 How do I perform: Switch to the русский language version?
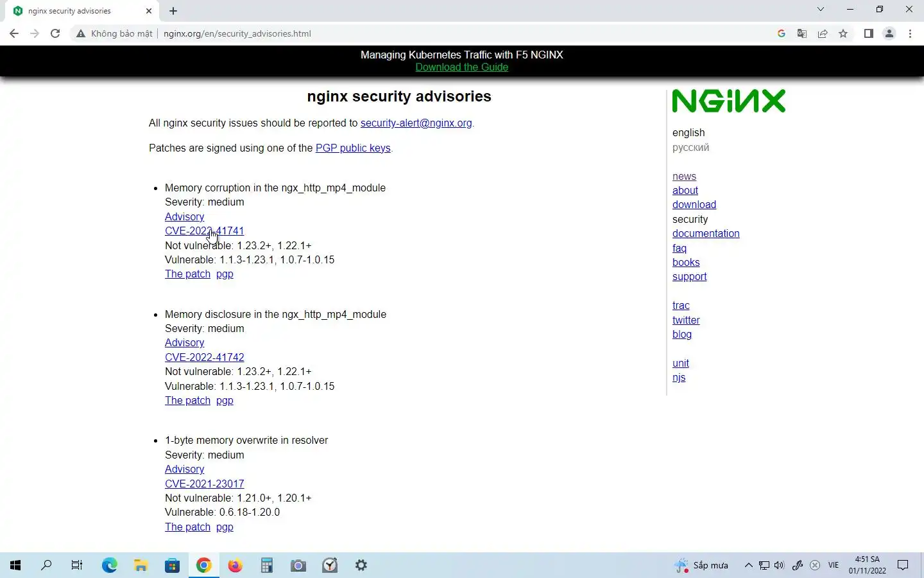point(690,147)
